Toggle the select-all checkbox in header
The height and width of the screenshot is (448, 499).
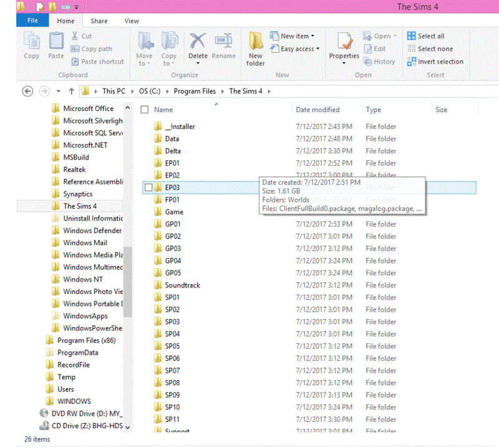tap(145, 110)
